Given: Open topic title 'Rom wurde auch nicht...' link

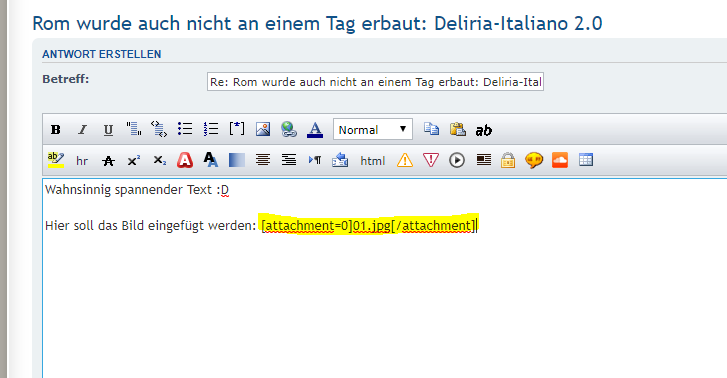Looking at the screenshot, I should 317,23.
